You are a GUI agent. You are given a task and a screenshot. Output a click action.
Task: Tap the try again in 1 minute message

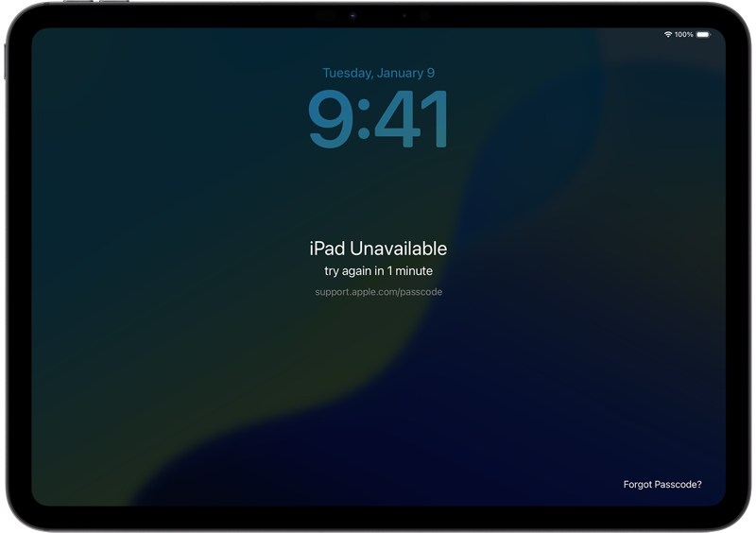[x=379, y=270]
